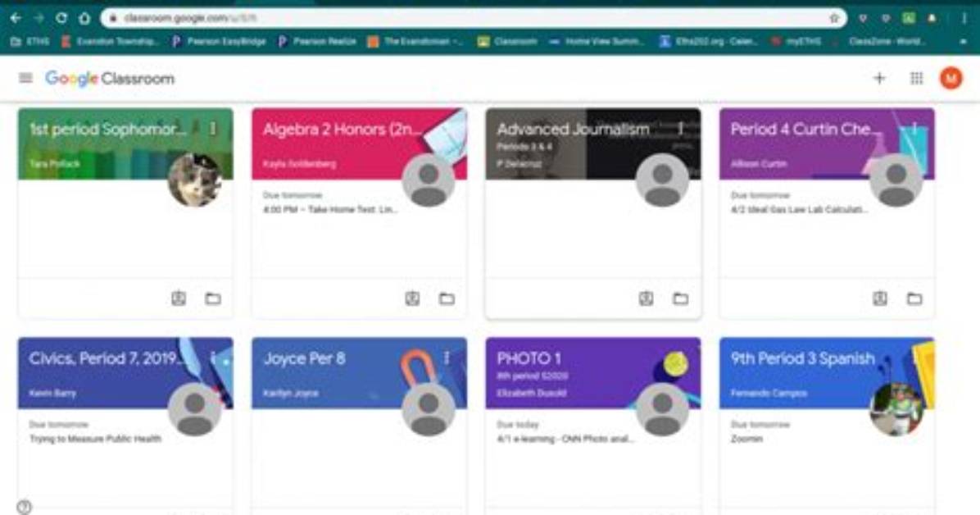Open your work for Period 4 Curtin class
Viewport: 980px width, 515px height.
pos(880,299)
